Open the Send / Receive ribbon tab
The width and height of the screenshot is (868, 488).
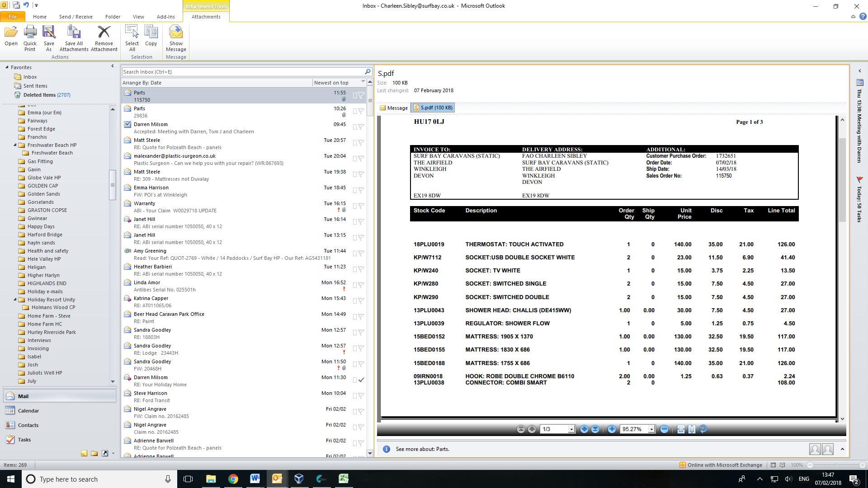[x=75, y=17]
